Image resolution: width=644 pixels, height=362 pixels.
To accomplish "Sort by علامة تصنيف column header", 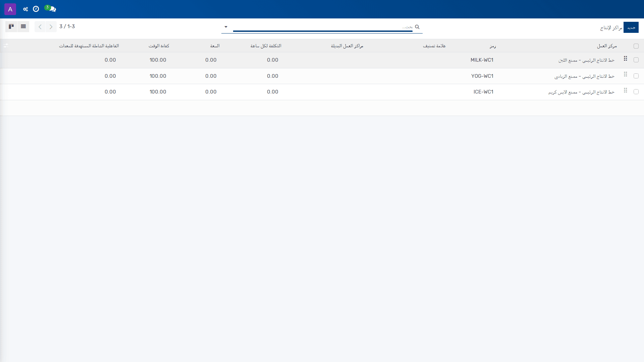I will tap(434, 46).
